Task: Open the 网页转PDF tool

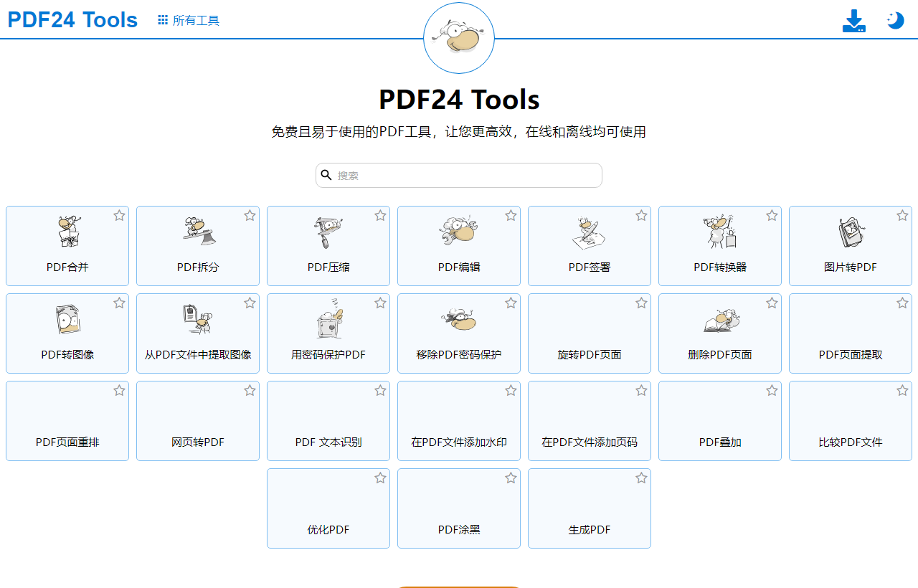Action: point(198,421)
